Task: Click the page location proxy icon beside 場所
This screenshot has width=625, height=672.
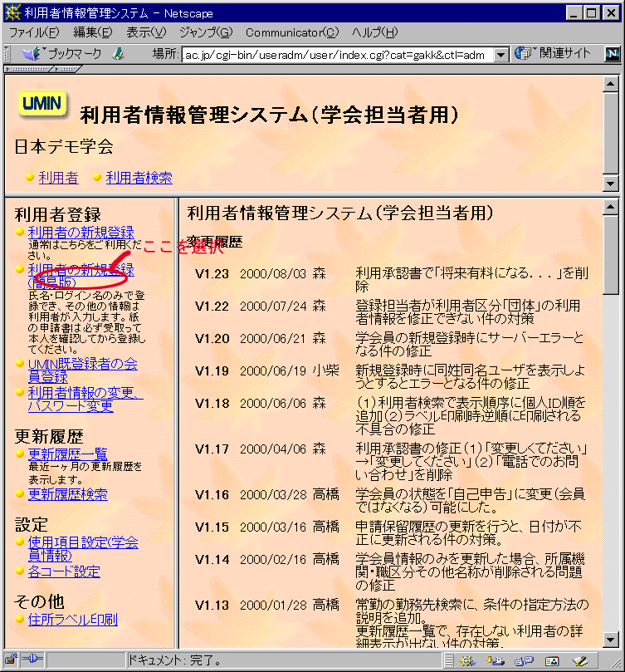Action: 118,54
